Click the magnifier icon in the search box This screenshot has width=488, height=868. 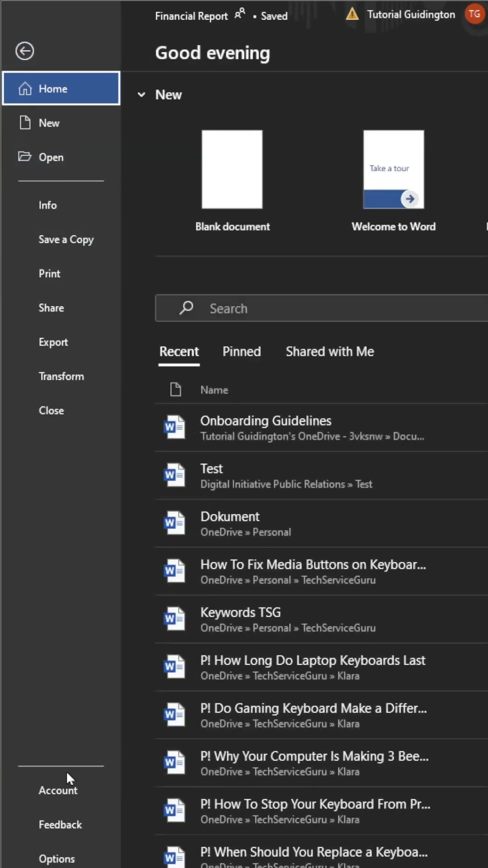(x=186, y=308)
